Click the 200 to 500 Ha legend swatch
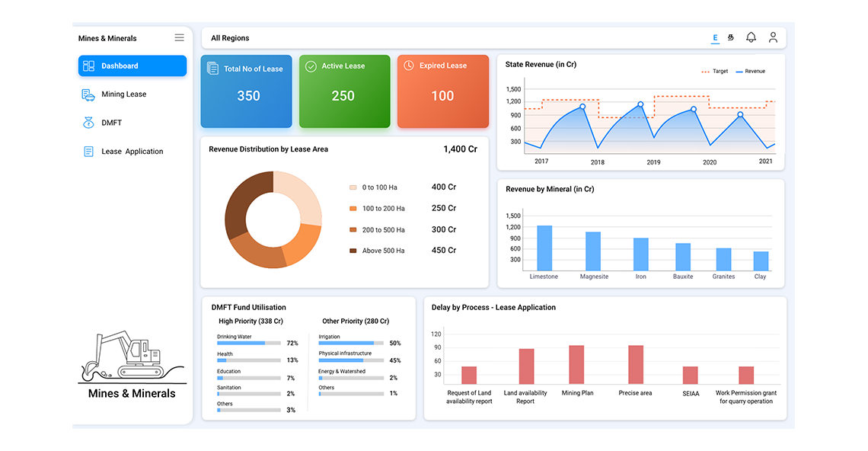868x451 pixels. click(353, 229)
